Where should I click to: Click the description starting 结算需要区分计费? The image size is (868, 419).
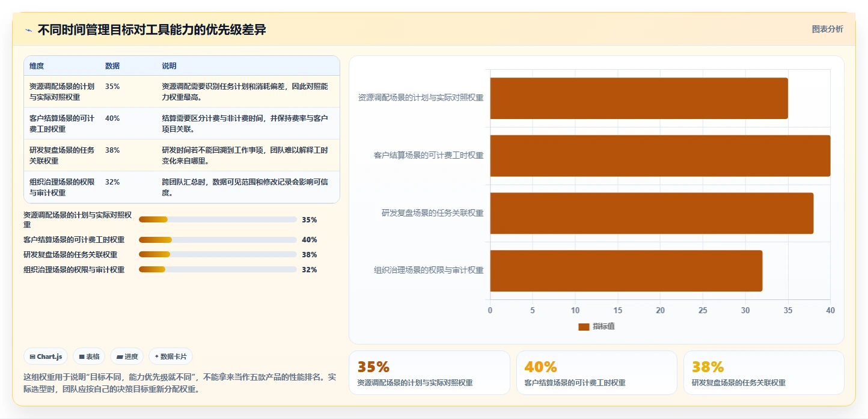click(x=245, y=123)
